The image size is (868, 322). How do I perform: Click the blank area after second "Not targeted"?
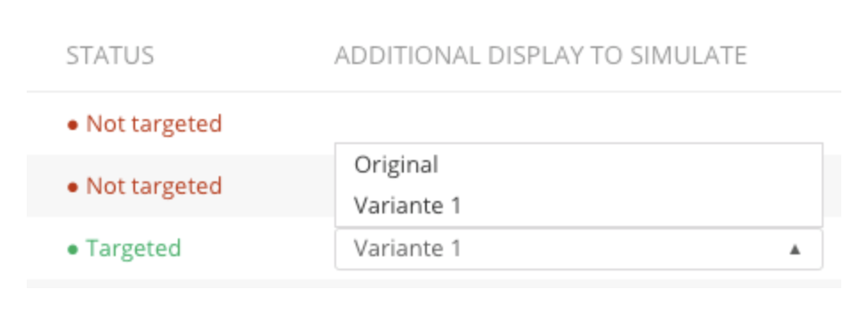[x=277, y=186]
